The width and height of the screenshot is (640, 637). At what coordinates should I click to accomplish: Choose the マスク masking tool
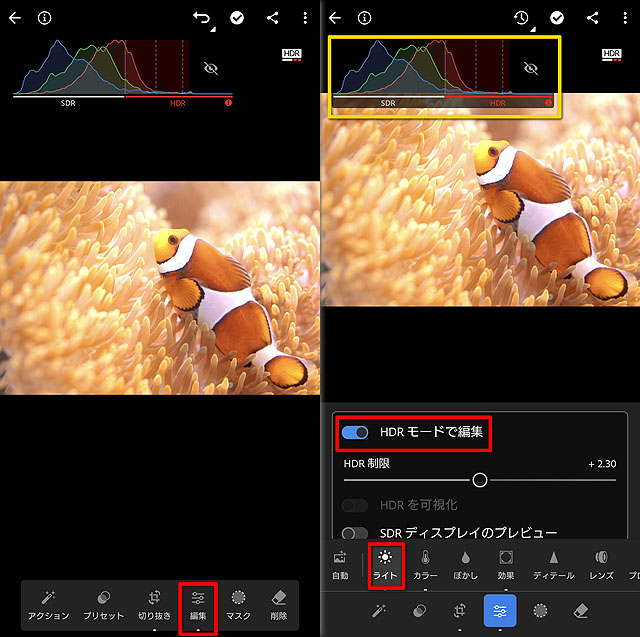pos(238,604)
